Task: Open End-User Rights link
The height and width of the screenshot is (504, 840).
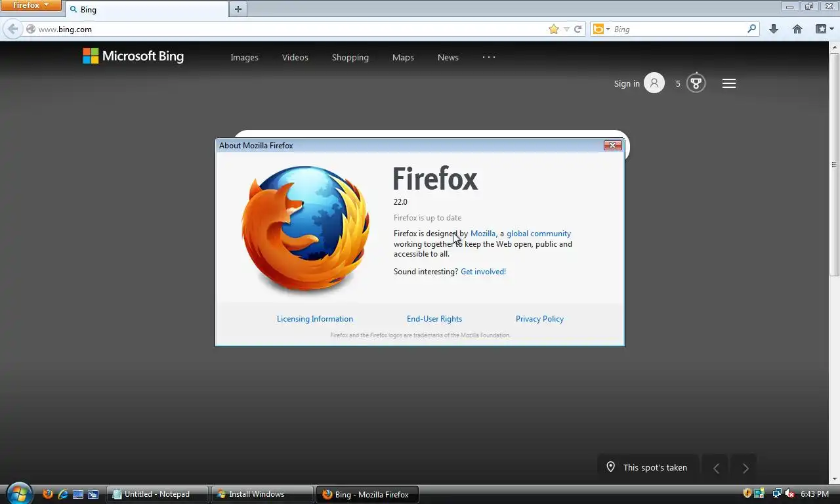Action: (x=434, y=319)
